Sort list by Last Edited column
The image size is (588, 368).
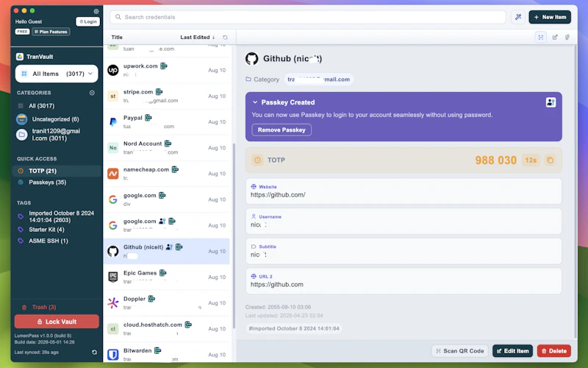[197, 38]
